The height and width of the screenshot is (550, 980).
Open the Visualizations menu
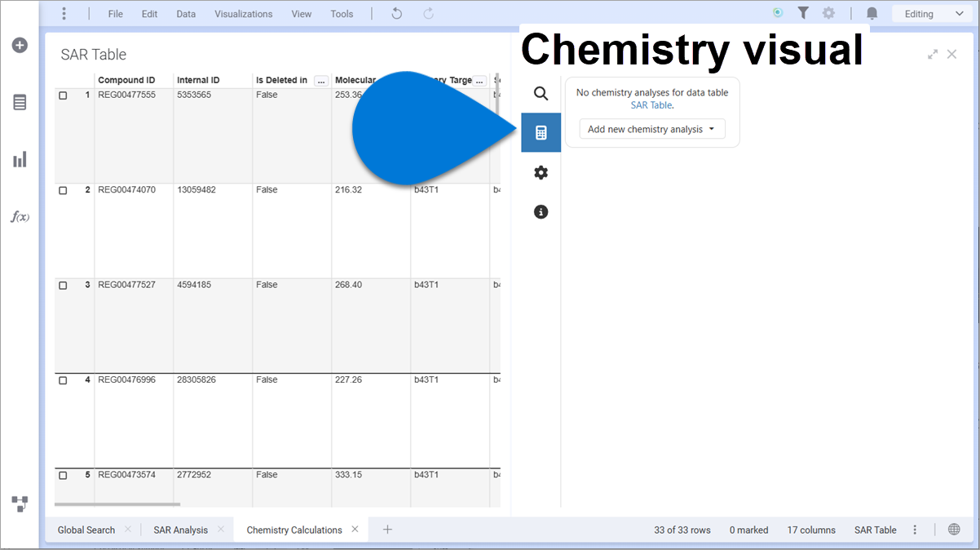(x=243, y=13)
